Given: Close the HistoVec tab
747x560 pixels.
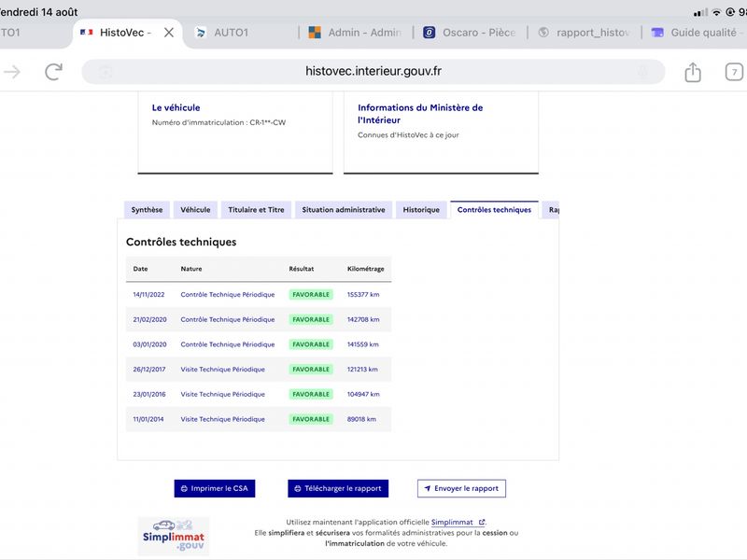Looking at the screenshot, I should click(x=169, y=33).
